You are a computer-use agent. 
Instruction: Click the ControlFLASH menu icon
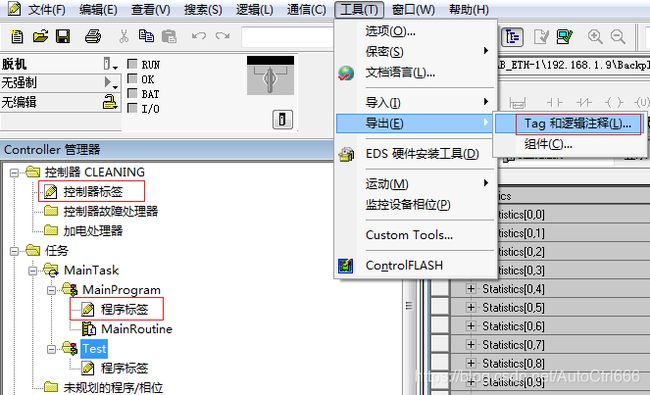(x=346, y=265)
